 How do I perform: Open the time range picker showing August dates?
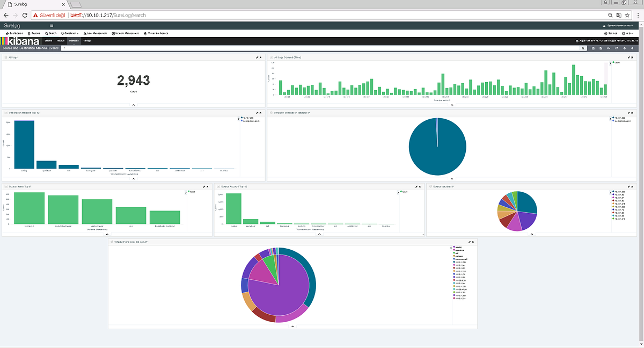pos(606,40)
